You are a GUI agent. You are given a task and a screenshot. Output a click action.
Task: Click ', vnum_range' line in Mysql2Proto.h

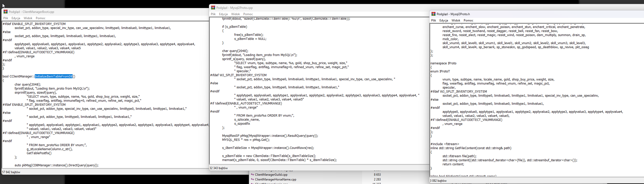(452, 124)
